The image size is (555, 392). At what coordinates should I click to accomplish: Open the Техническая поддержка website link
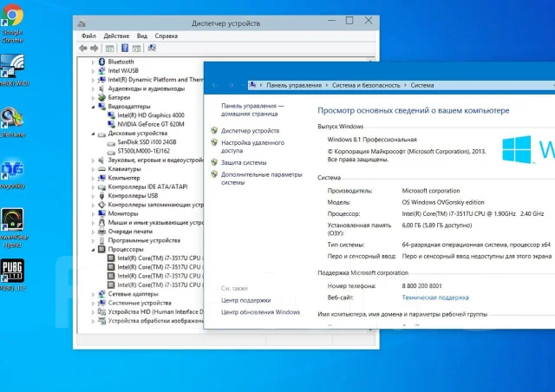(x=435, y=297)
